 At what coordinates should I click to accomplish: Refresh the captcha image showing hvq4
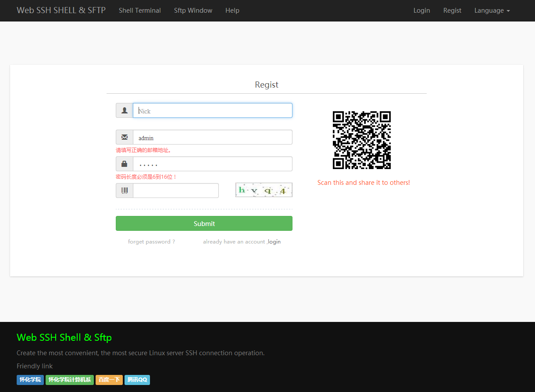[x=264, y=190]
